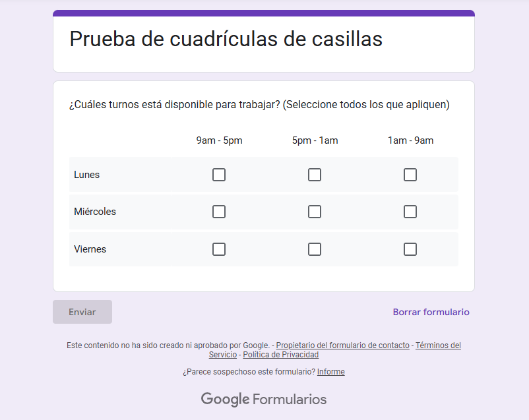Click the 9am - 5pm column header
The image size is (529, 420).
pos(219,140)
